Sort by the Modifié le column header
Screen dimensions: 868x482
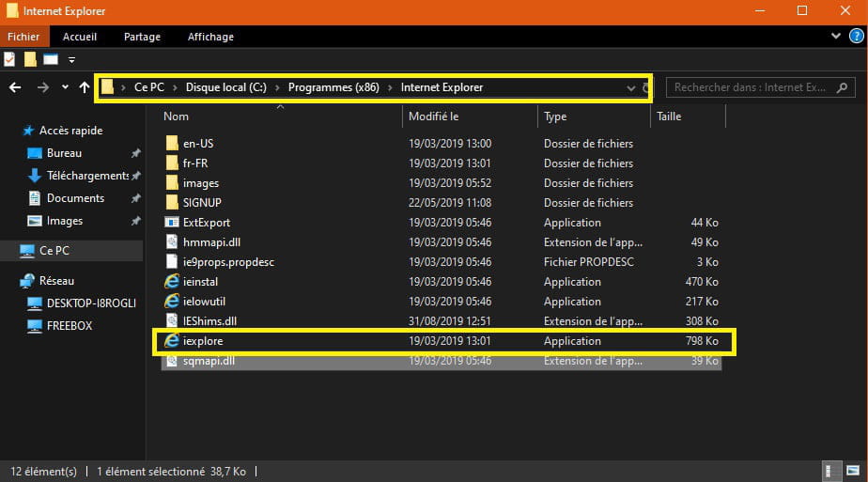click(x=433, y=117)
